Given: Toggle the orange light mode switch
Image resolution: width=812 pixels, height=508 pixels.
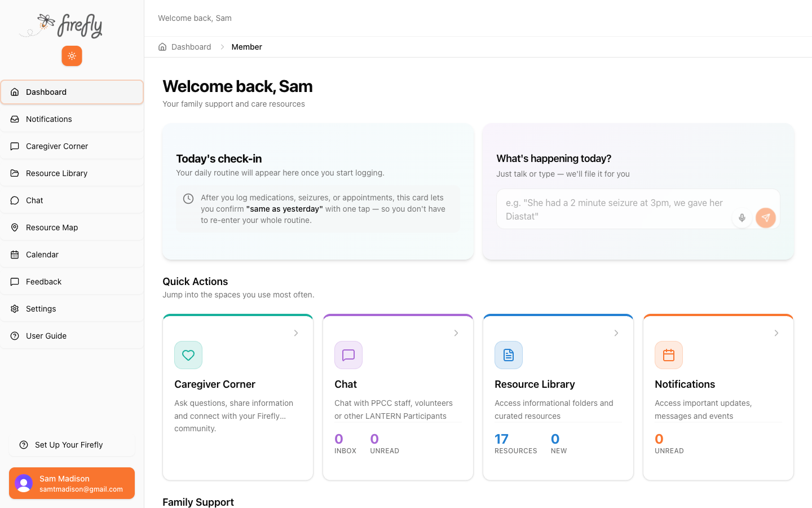Looking at the screenshot, I should pos(72,56).
